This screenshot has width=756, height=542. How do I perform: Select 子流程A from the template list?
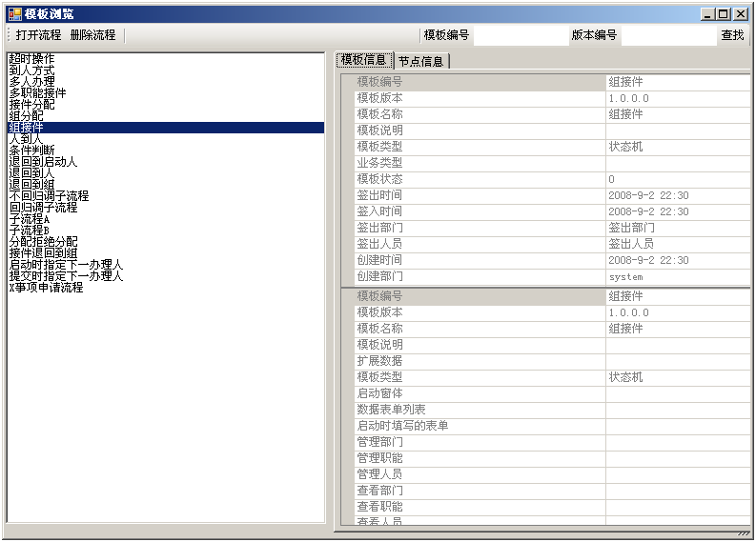pyautogui.click(x=29, y=219)
